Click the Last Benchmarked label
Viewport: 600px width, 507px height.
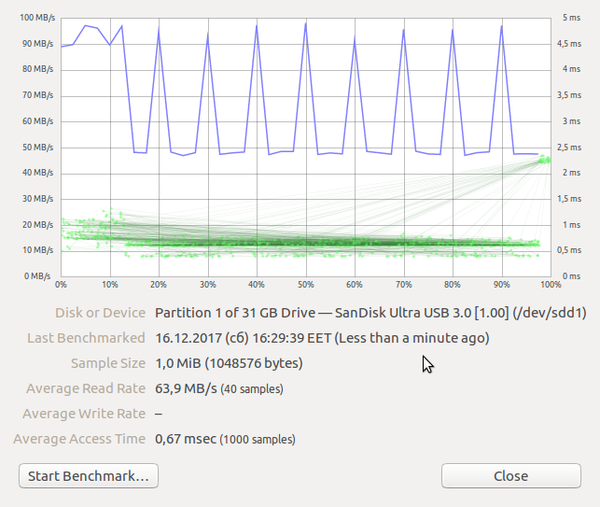click(x=86, y=338)
